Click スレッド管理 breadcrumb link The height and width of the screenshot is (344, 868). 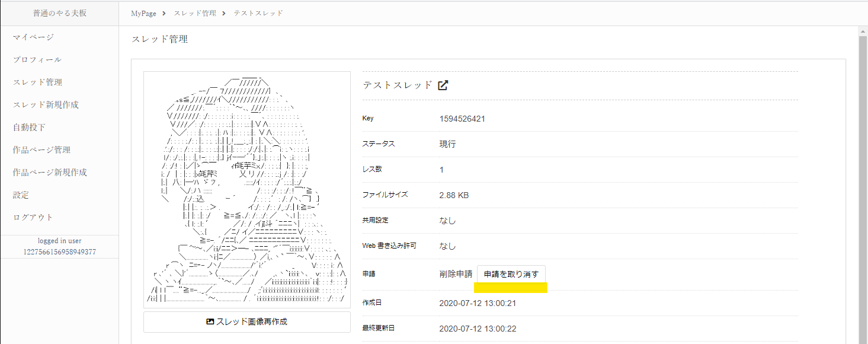(195, 14)
